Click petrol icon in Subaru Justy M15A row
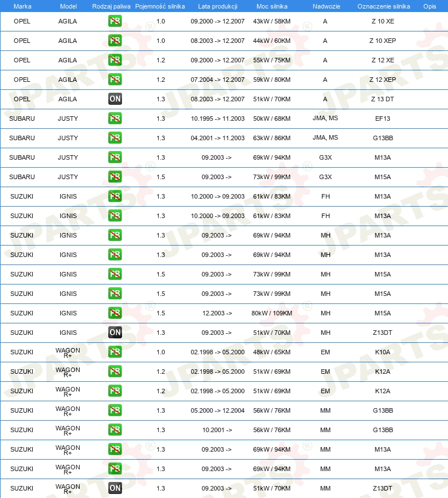The height and width of the screenshot is (498, 448). (x=115, y=177)
